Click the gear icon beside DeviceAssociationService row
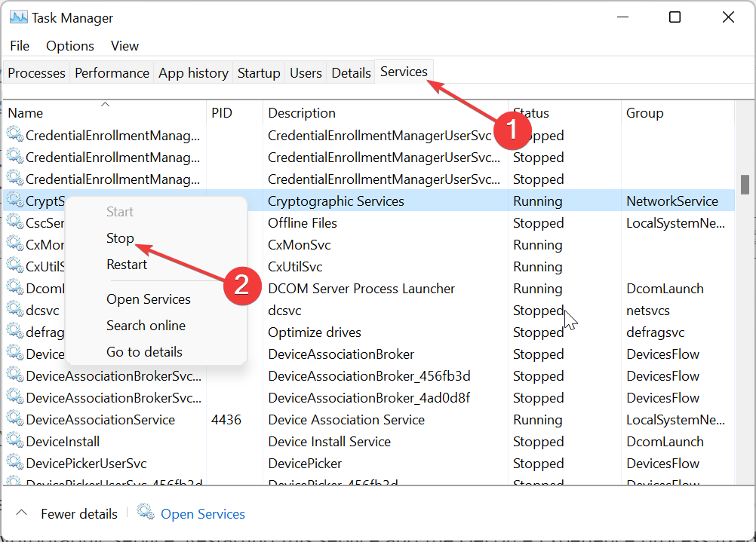This screenshot has width=756, height=542. click(x=15, y=418)
